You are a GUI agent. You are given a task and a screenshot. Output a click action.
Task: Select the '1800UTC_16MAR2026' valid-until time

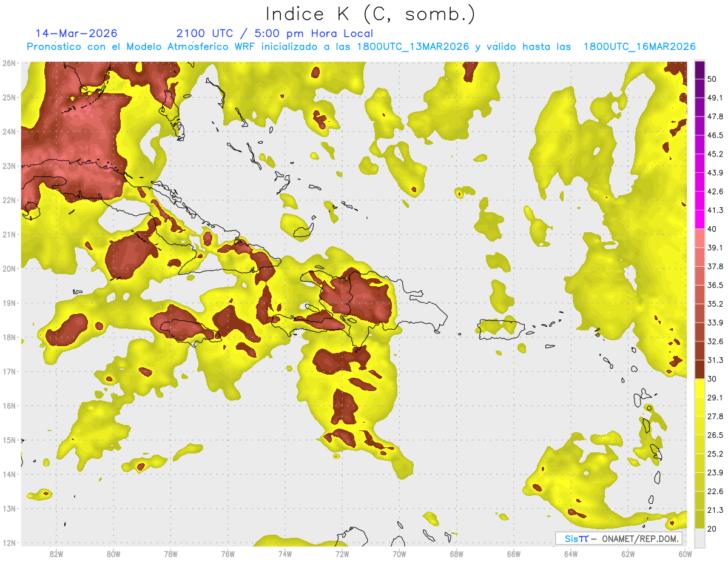[x=639, y=47]
